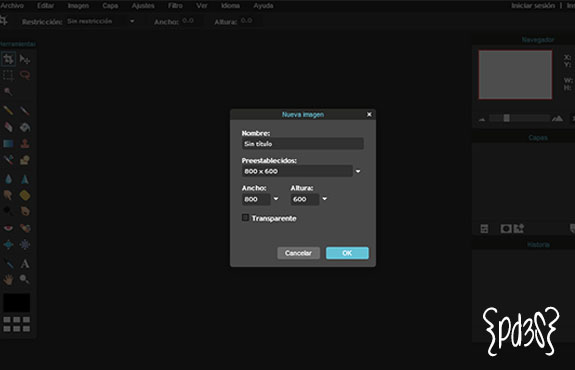575x370 pixels.
Task: Select the Eraser tool
Action: [x=8, y=127]
